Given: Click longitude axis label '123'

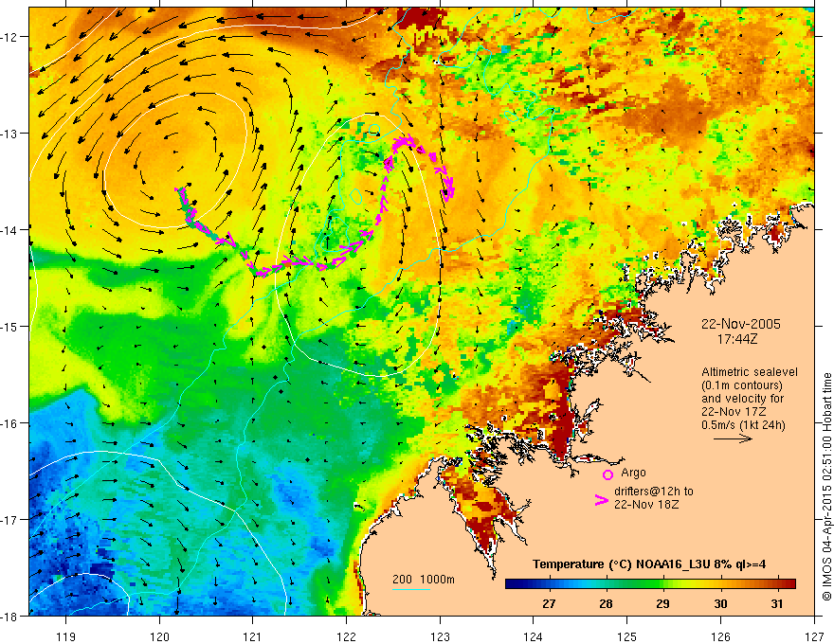Looking at the screenshot, I should 440,636.
